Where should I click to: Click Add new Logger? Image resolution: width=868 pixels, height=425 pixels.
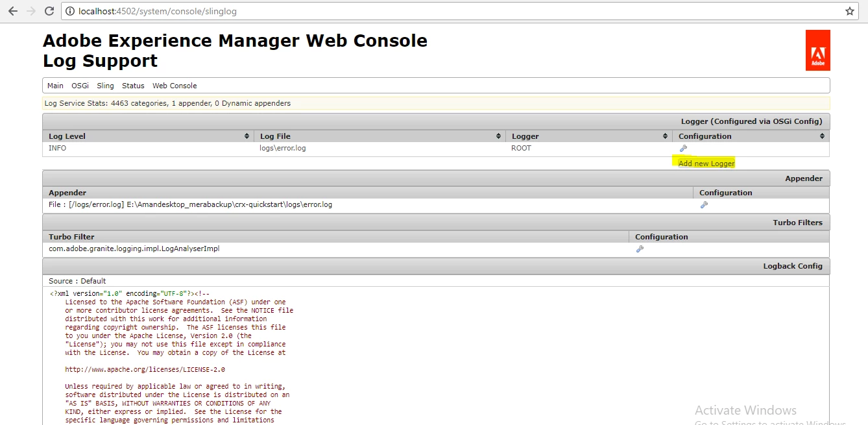706,164
